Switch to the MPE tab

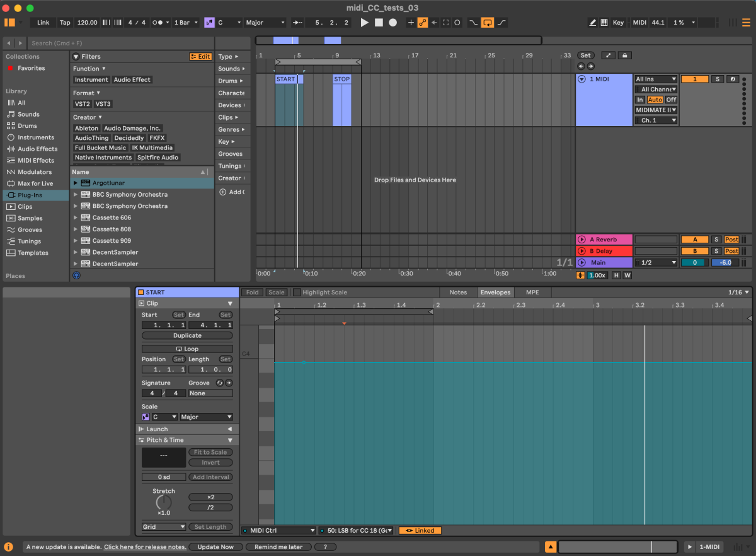[x=533, y=292]
